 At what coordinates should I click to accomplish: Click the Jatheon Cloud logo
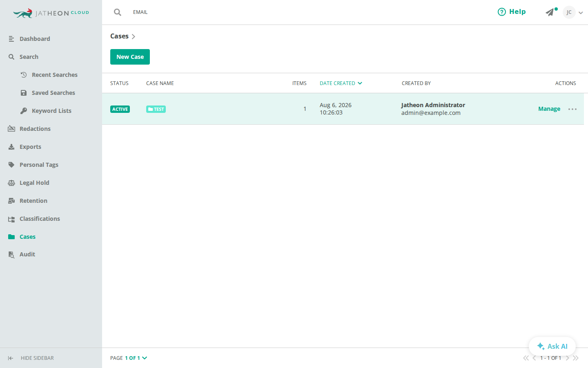pyautogui.click(x=51, y=13)
